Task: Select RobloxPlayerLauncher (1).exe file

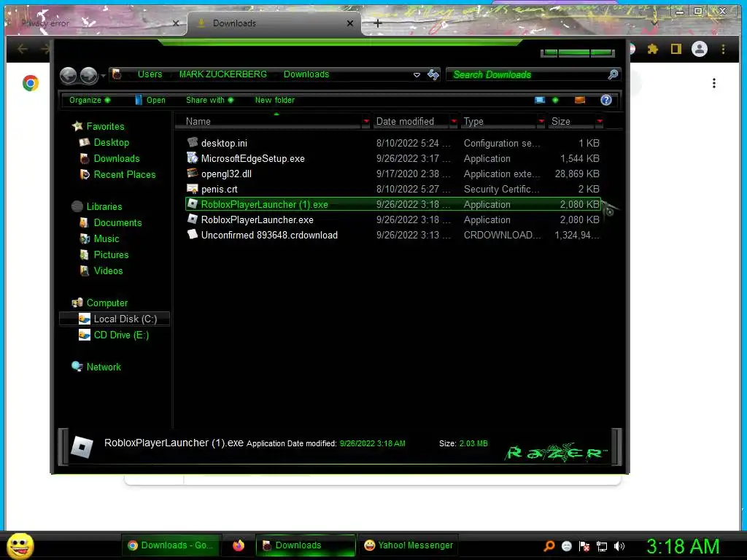Action: [x=393, y=204]
